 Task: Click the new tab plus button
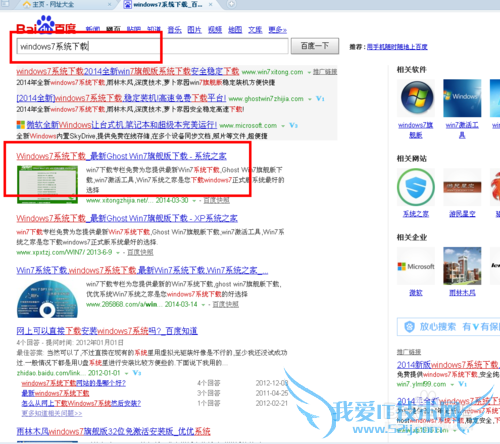point(231,4)
